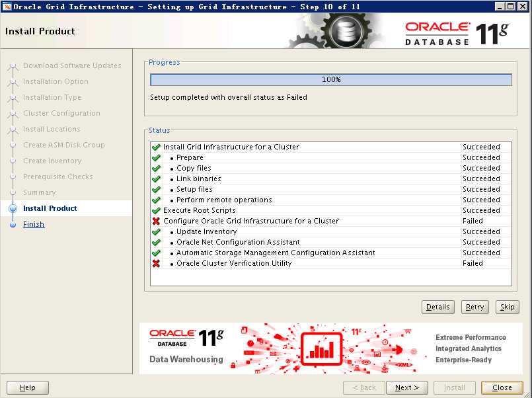
Task: Click the Data Warehousing banner image
Action: click(331, 349)
